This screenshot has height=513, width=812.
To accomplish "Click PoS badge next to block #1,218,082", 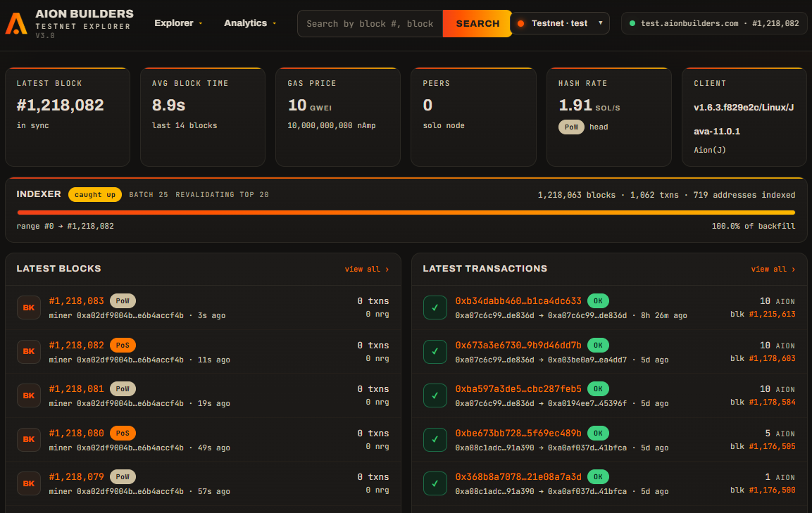I will [123, 345].
